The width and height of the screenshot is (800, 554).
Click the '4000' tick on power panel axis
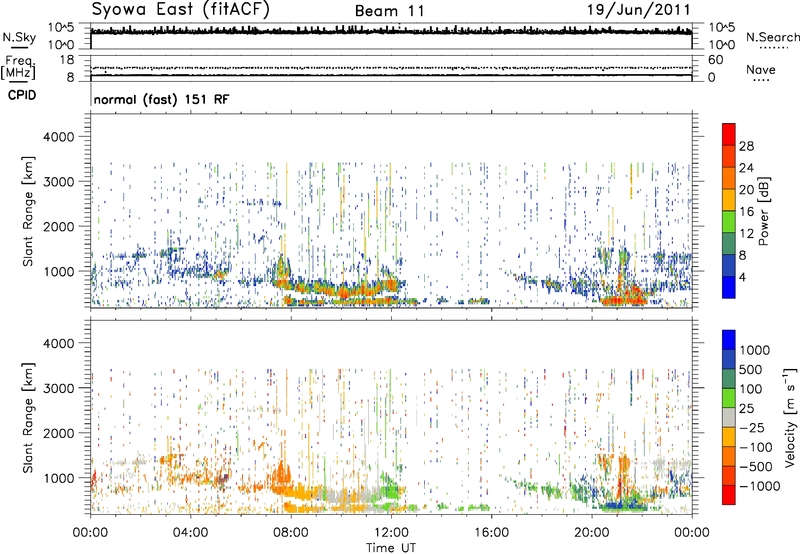click(x=59, y=137)
